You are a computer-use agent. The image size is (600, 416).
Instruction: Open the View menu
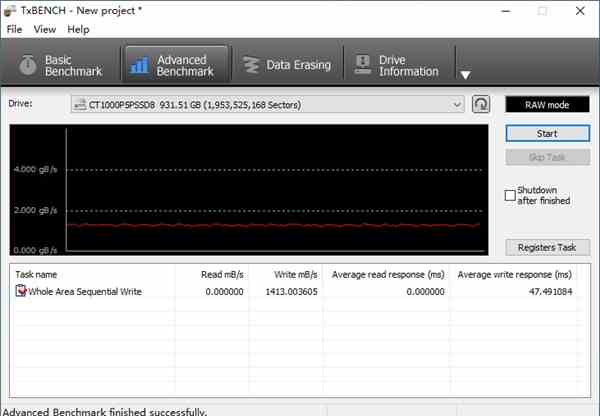[45, 29]
